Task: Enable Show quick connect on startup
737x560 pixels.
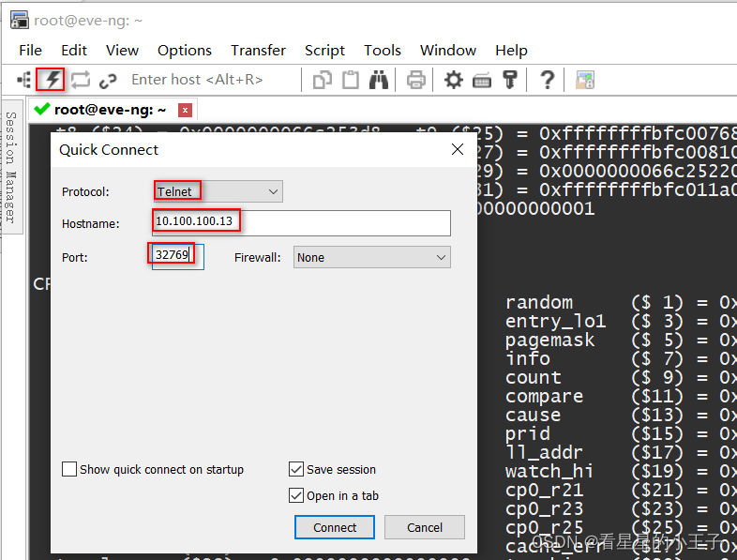Action: (x=69, y=469)
